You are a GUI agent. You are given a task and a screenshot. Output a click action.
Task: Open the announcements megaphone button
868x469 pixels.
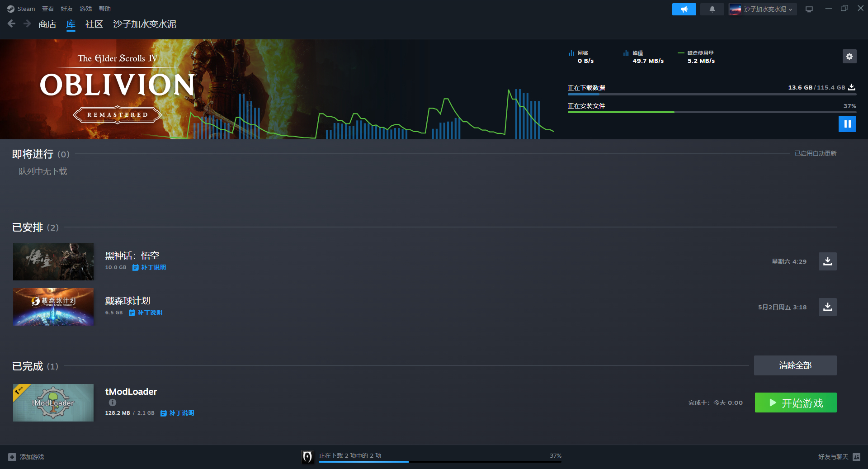pos(684,9)
